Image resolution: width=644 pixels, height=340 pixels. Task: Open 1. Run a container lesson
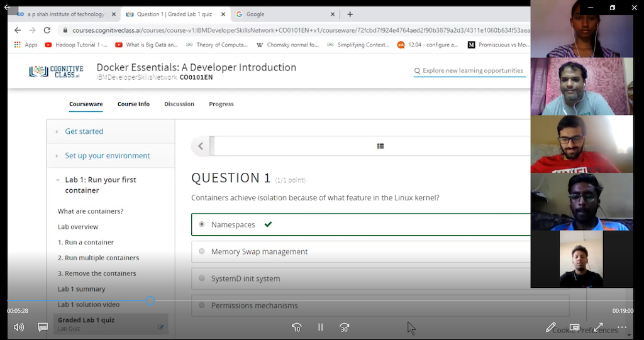click(86, 242)
